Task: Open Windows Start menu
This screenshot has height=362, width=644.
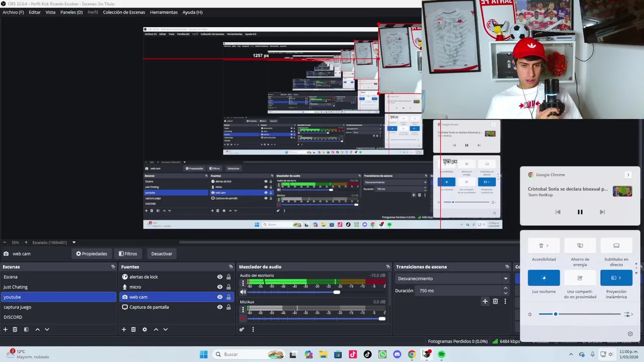Action: click(203, 354)
